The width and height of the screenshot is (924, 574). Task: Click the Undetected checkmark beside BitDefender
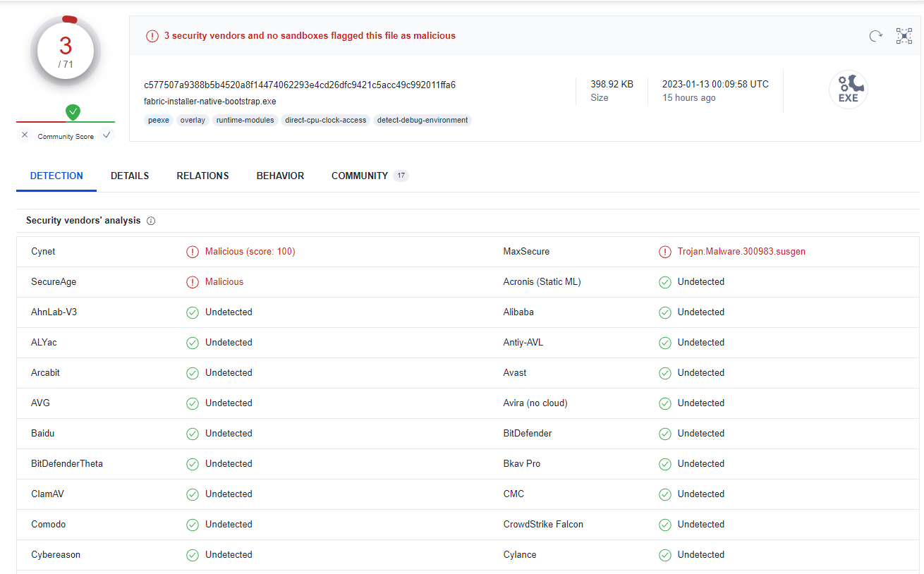pyautogui.click(x=664, y=433)
